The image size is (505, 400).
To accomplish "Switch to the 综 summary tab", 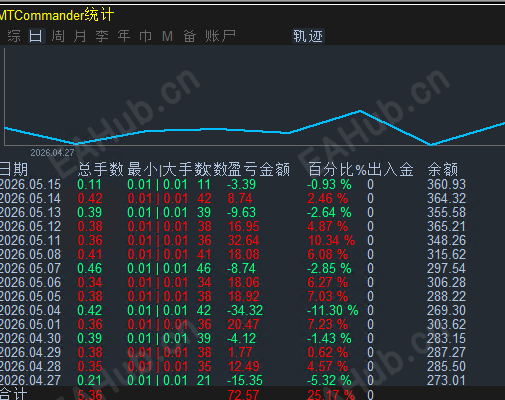I will point(14,36).
